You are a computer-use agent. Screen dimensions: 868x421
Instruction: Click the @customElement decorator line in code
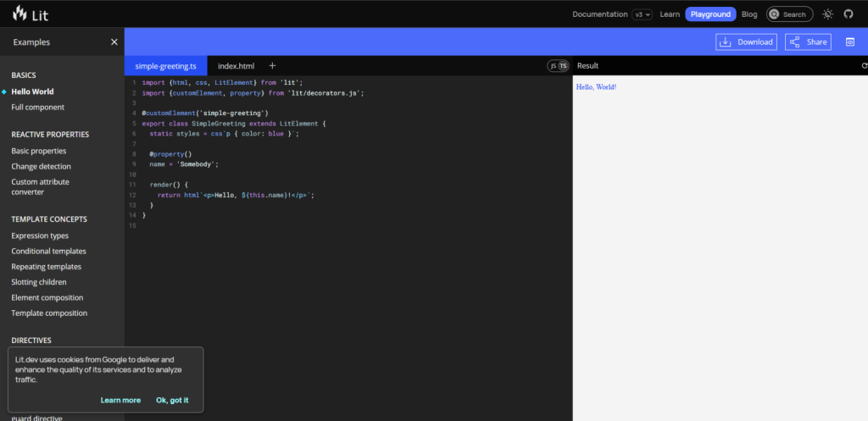[x=205, y=114]
